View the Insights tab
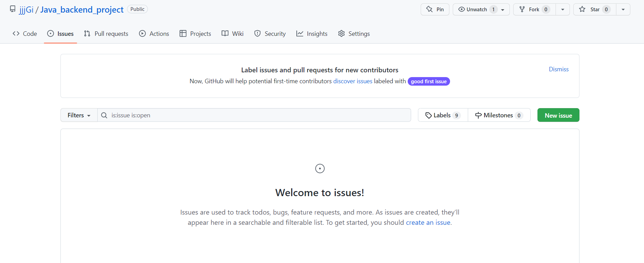The width and height of the screenshot is (644, 263). 312,33
